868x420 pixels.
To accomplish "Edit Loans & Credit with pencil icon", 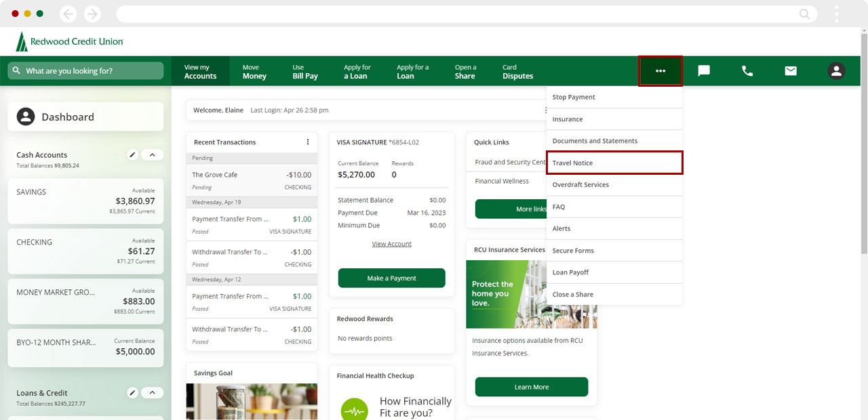I will [x=133, y=393].
